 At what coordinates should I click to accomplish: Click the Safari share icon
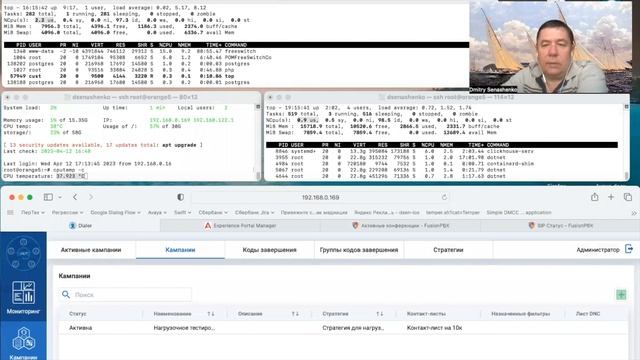coord(594,197)
